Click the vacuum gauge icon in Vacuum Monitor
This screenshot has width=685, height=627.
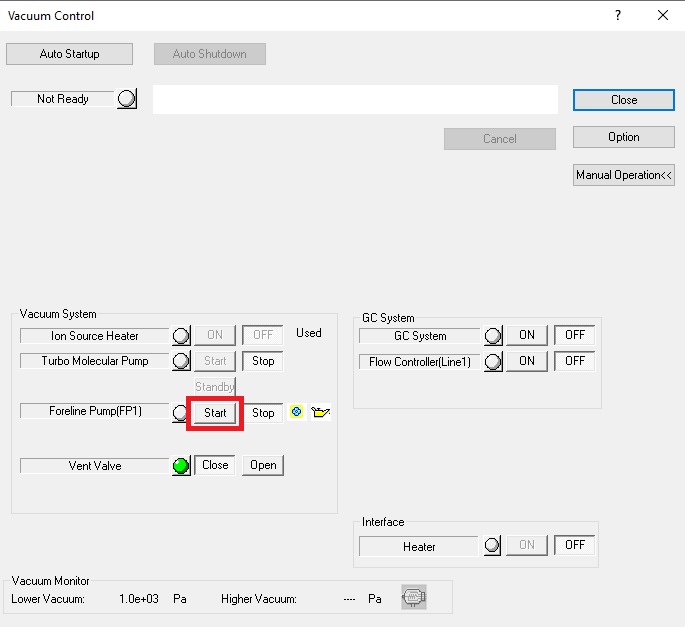(x=413, y=598)
